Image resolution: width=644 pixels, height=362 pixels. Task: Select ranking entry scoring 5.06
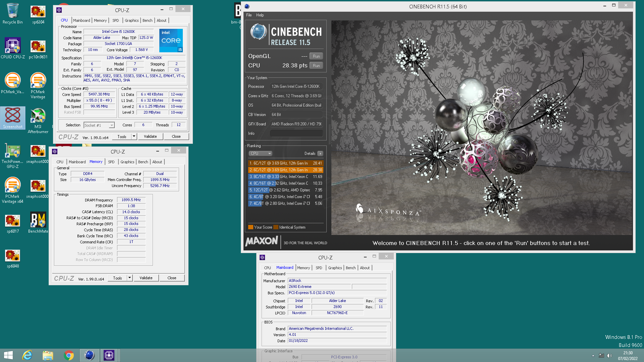(286, 203)
